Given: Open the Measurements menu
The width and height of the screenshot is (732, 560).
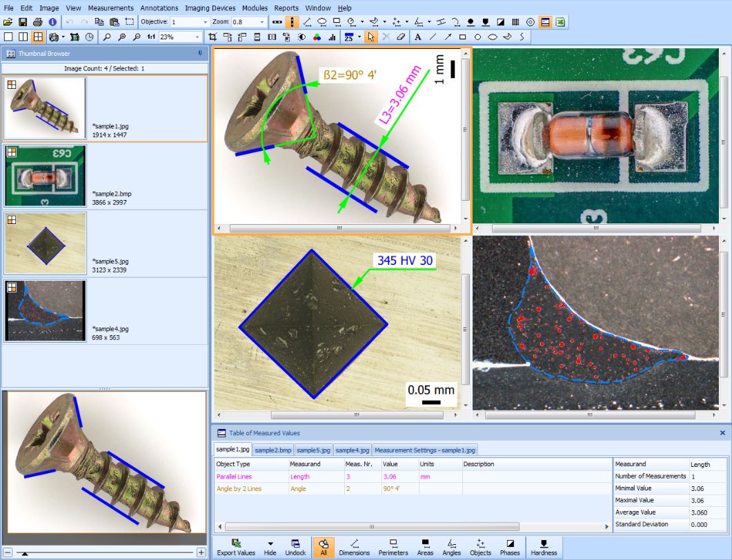Looking at the screenshot, I should coord(110,8).
